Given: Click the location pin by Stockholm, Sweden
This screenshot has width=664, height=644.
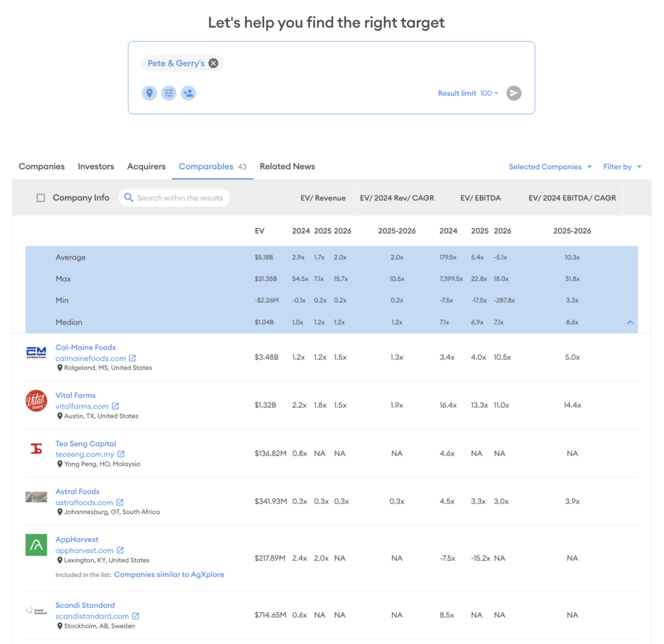Looking at the screenshot, I should click(x=60, y=626).
